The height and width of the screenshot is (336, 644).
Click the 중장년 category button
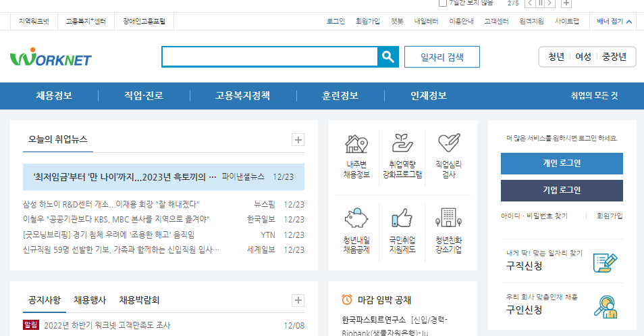coord(614,57)
